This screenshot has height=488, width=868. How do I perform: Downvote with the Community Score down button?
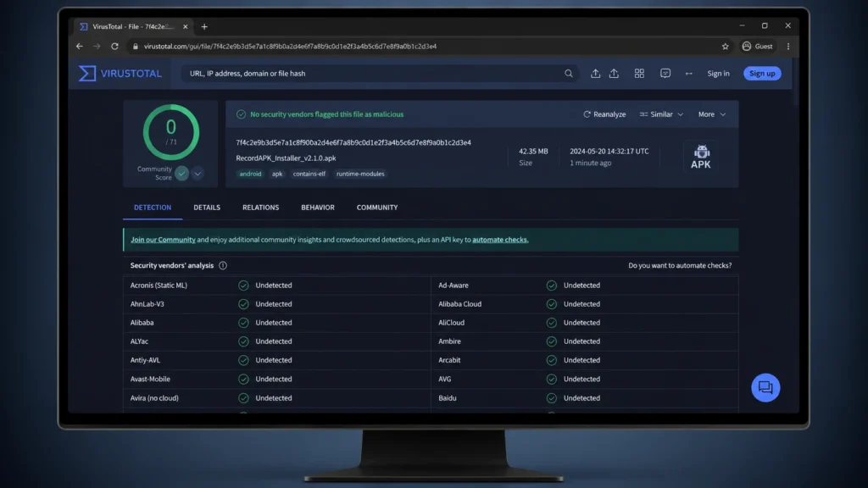(x=198, y=174)
